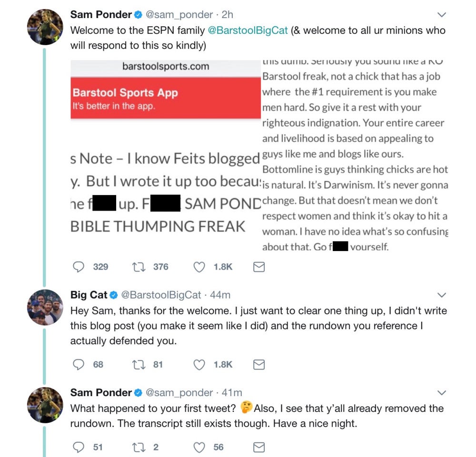Open direct message envelope under first tweet
The width and height of the screenshot is (476, 457).
258,267
